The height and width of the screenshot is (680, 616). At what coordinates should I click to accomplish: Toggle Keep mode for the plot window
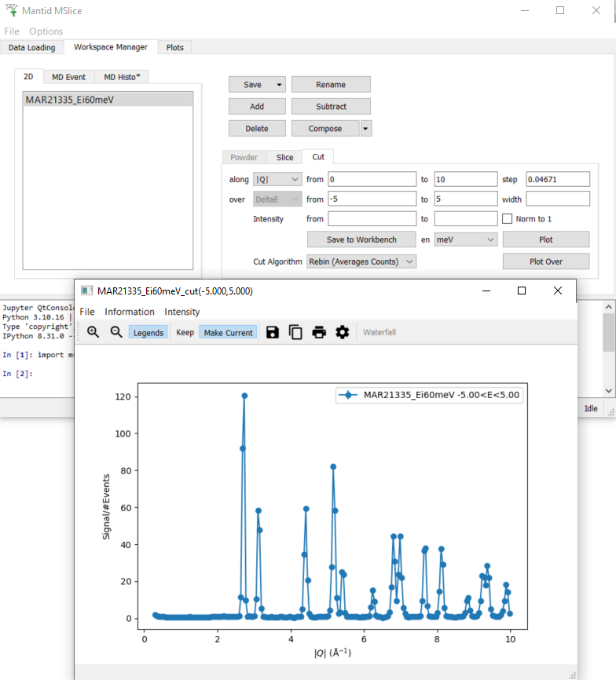click(185, 333)
